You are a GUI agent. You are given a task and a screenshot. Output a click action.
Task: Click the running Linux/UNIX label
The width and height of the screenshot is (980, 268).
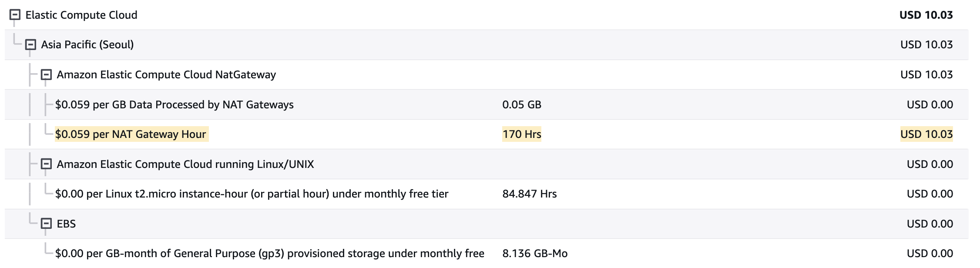(x=185, y=164)
